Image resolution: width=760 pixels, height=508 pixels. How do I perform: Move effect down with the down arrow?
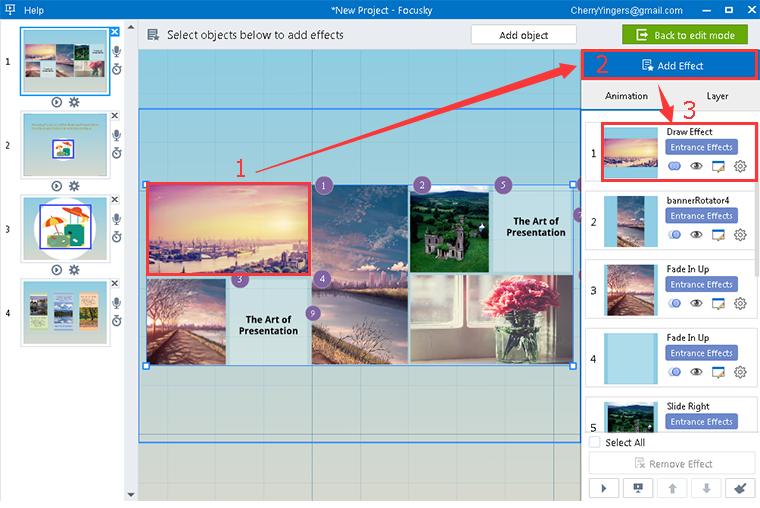click(x=706, y=488)
